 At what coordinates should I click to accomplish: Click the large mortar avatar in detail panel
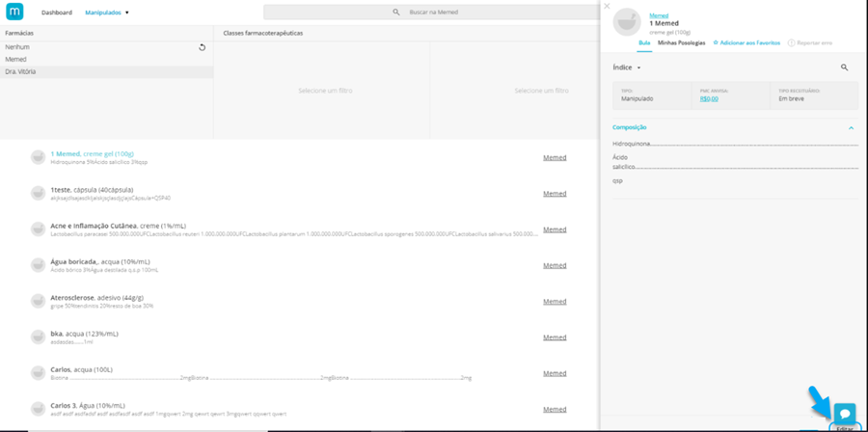point(627,22)
